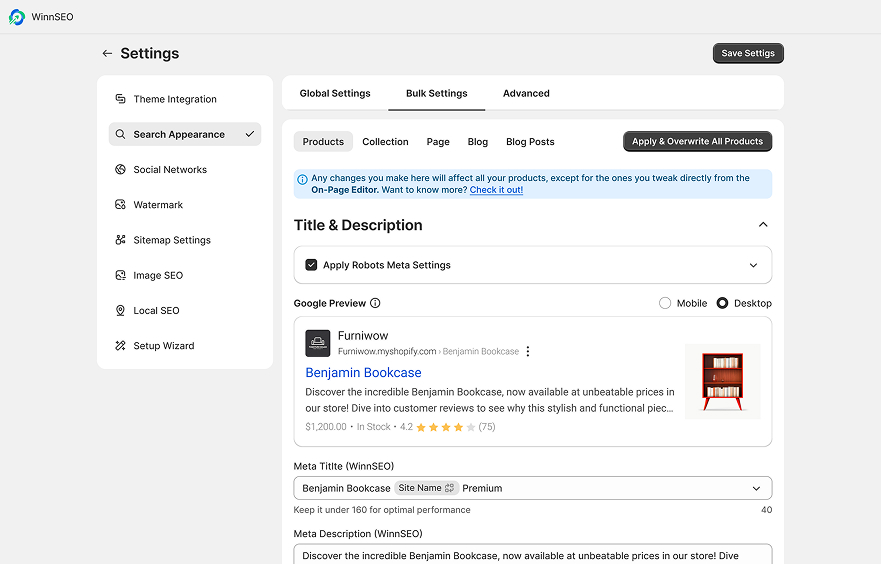Viewport: 881px width, 564px height.
Task: Click Apply & Overwrite All Products
Action: [697, 142]
